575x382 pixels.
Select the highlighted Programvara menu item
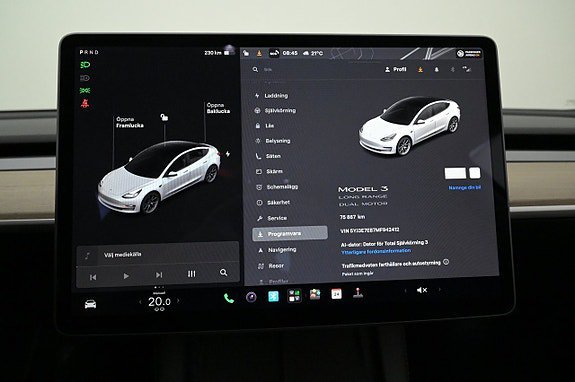click(x=290, y=234)
